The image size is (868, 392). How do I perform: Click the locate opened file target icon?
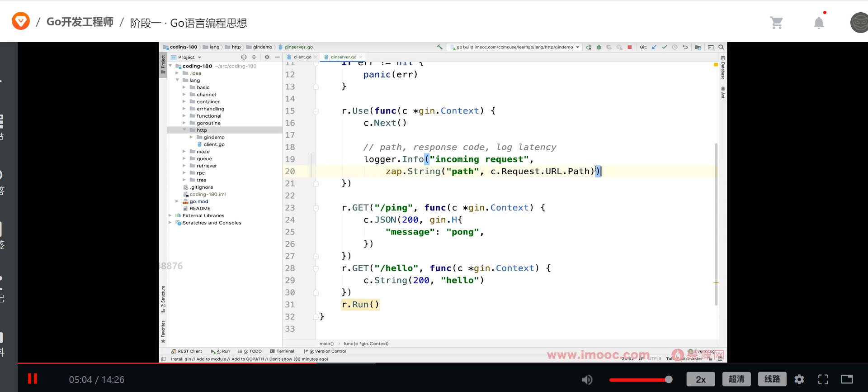[244, 57]
